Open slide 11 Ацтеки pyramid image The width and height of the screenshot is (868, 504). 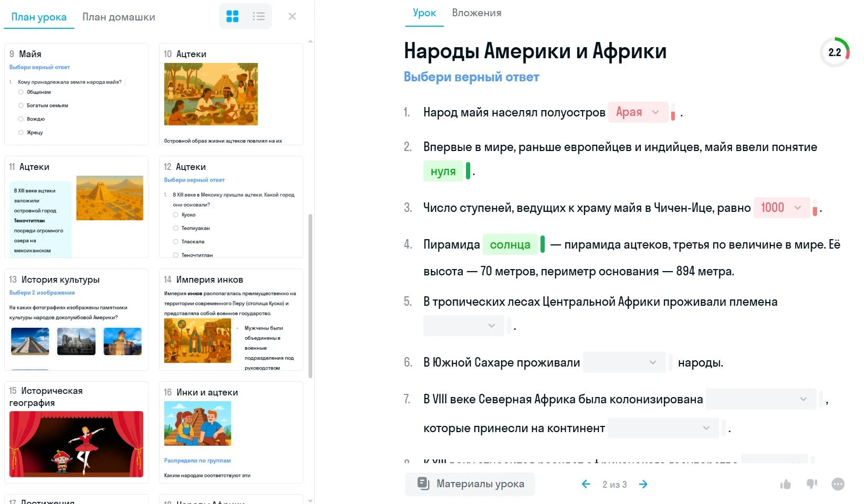110,198
